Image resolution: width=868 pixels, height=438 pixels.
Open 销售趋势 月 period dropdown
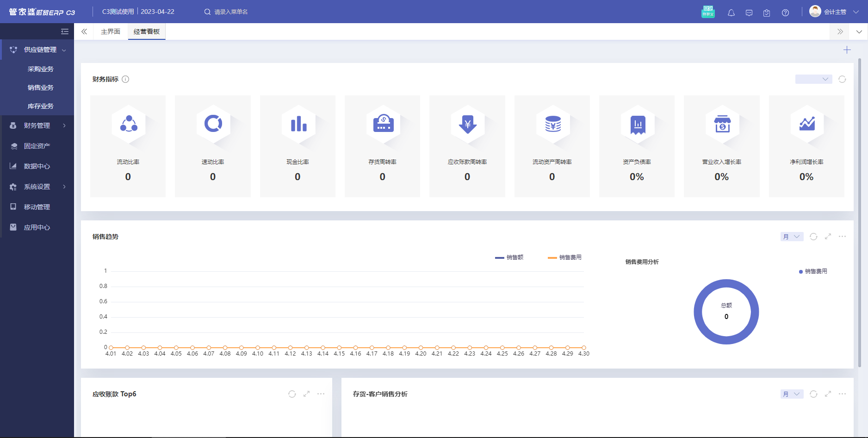(792, 237)
